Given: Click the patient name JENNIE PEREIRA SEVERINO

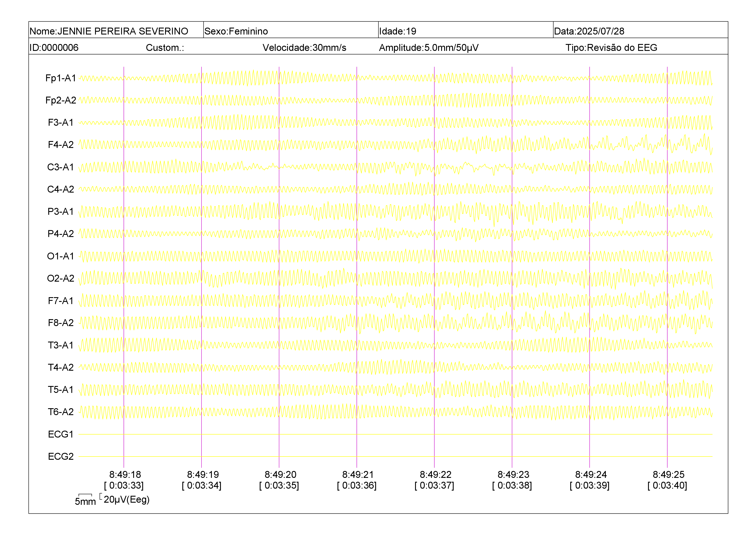Looking at the screenshot, I should click(123, 31).
